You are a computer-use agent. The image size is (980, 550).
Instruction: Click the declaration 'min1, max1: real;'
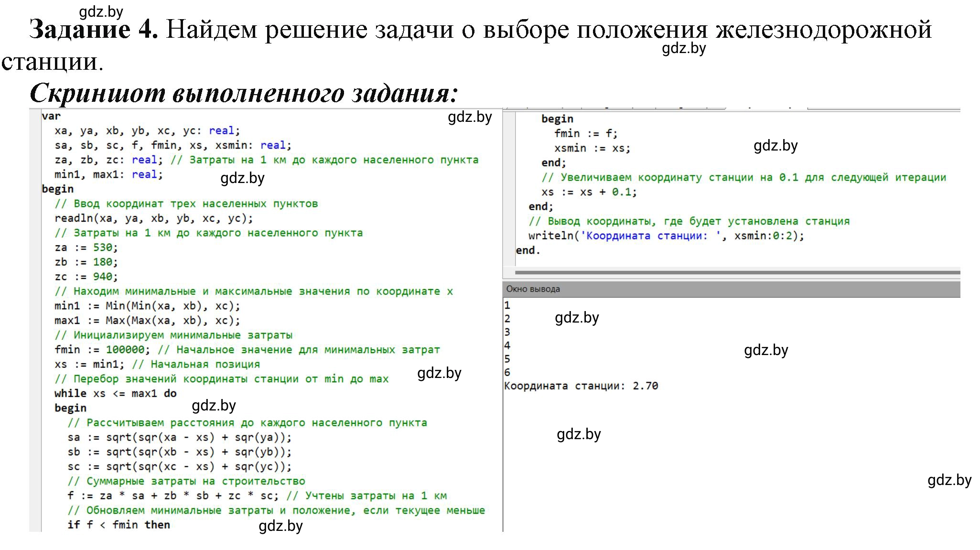[108, 175]
